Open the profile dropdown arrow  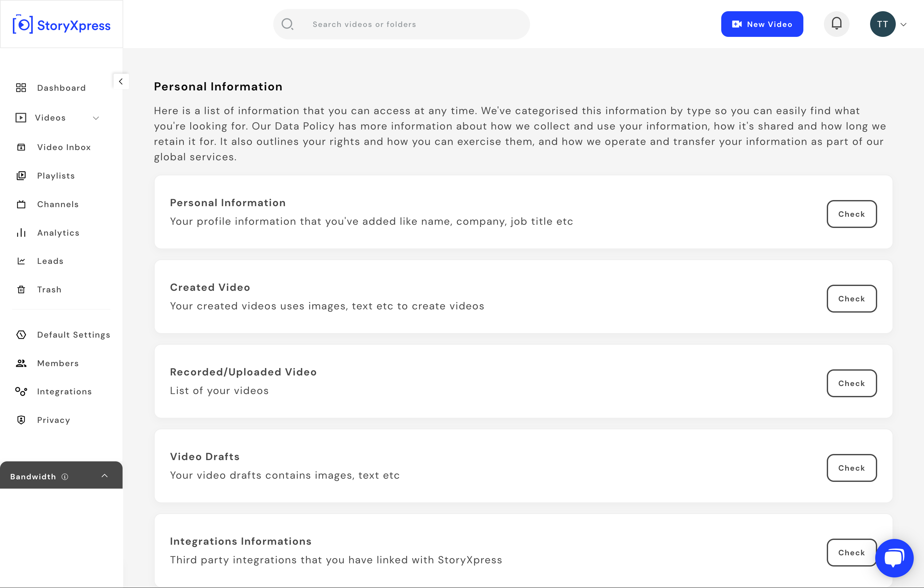tap(903, 25)
